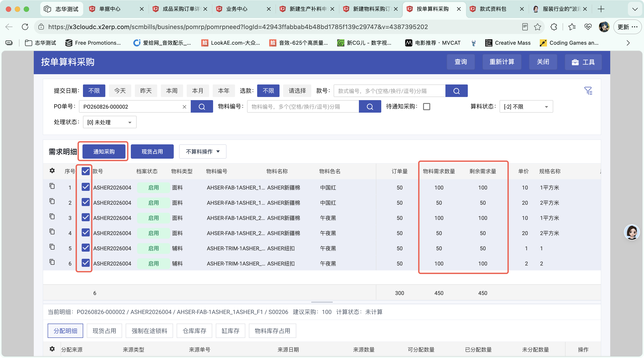Click the 查询 button
This screenshot has width=644, height=358.
[x=460, y=62]
